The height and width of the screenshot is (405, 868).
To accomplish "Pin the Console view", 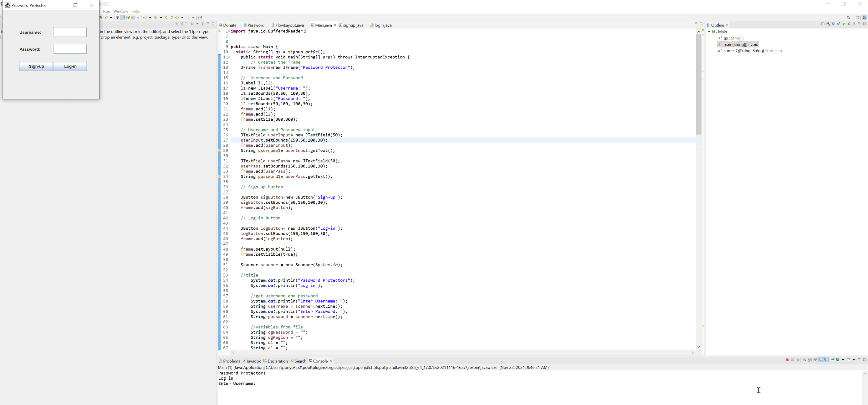I will (x=832, y=360).
